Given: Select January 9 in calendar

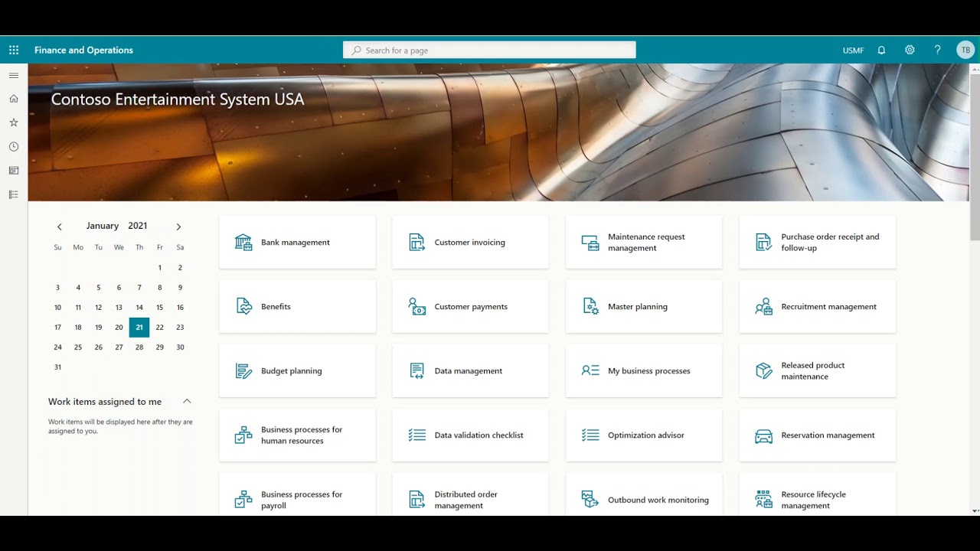Looking at the screenshot, I should (x=180, y=288).
